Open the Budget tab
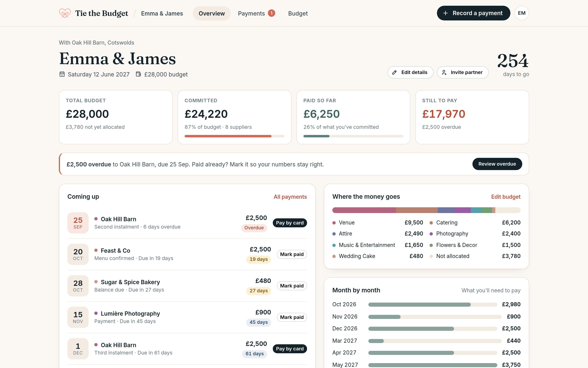 click(298, 13)
